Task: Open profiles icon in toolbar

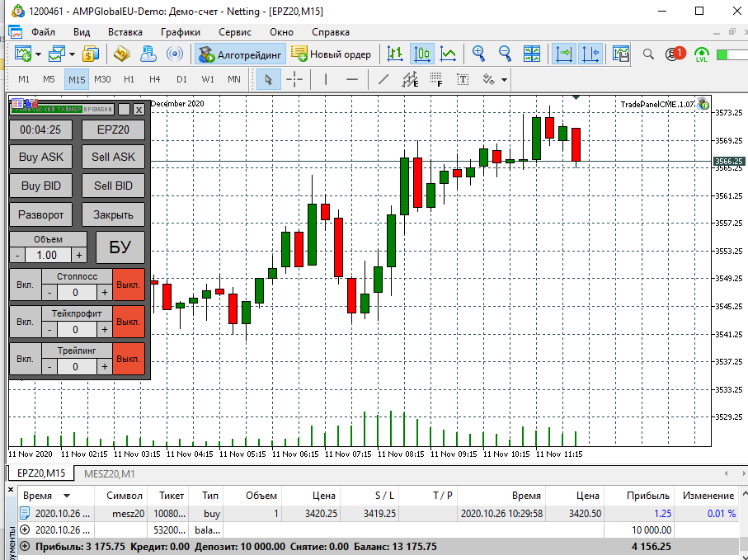Action: tap(57, 54)
